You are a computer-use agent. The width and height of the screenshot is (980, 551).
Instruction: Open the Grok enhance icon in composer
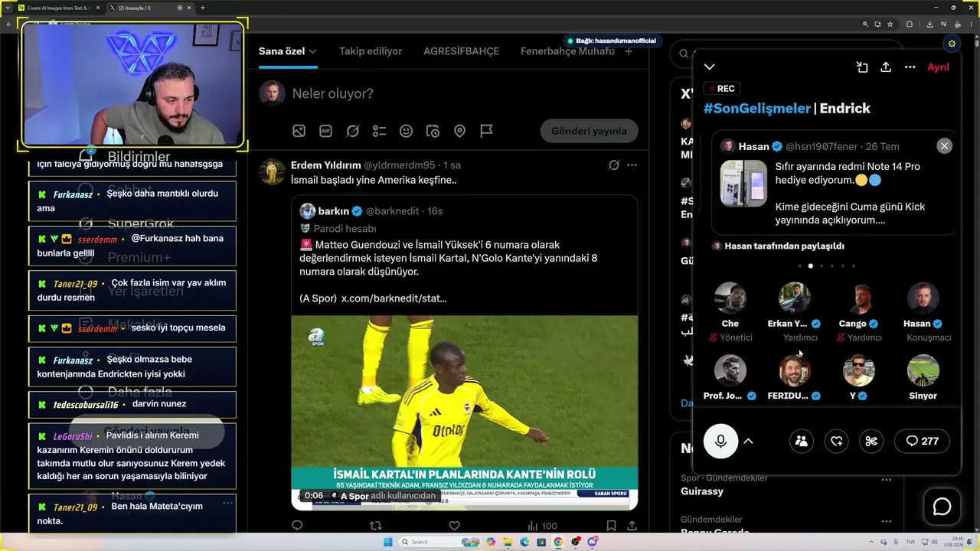[353, 131]
